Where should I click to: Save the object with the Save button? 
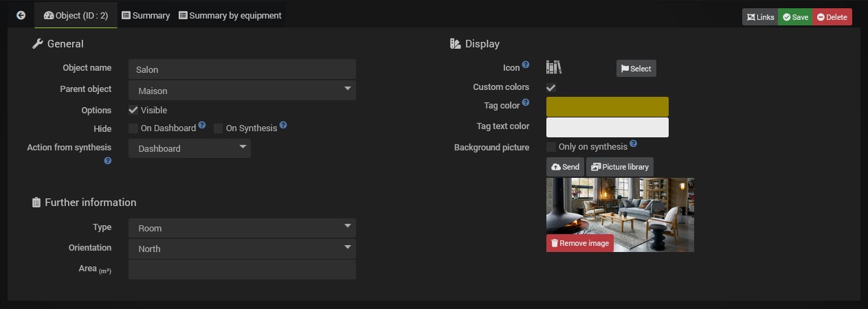coord(795,17)
